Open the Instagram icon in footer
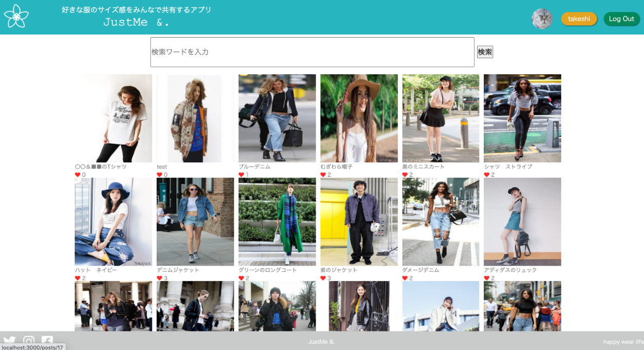Viewport: 644px width, 350px height. 29,341
